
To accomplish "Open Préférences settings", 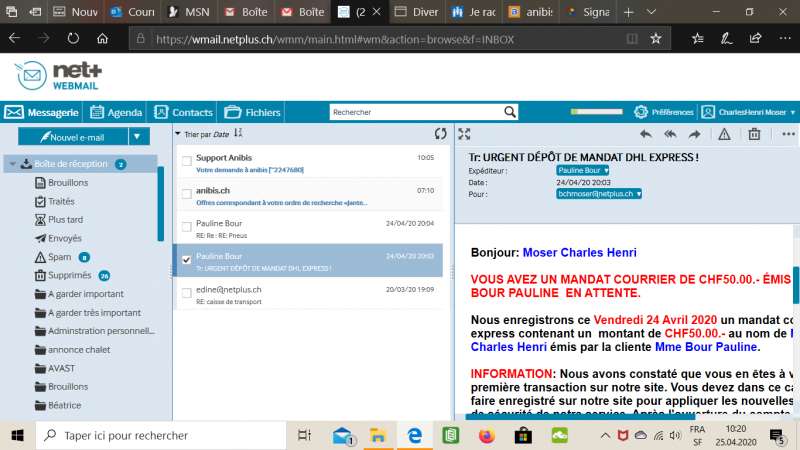I will tap(664, 112).
